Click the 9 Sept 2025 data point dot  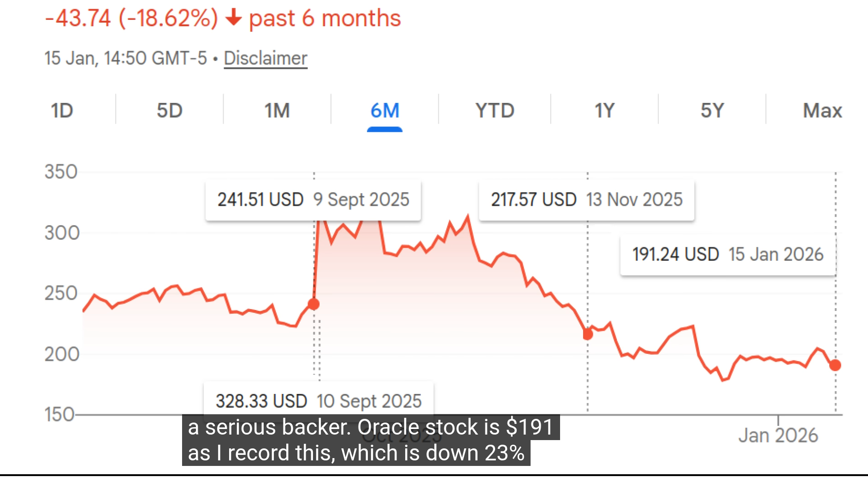(313, 304)
